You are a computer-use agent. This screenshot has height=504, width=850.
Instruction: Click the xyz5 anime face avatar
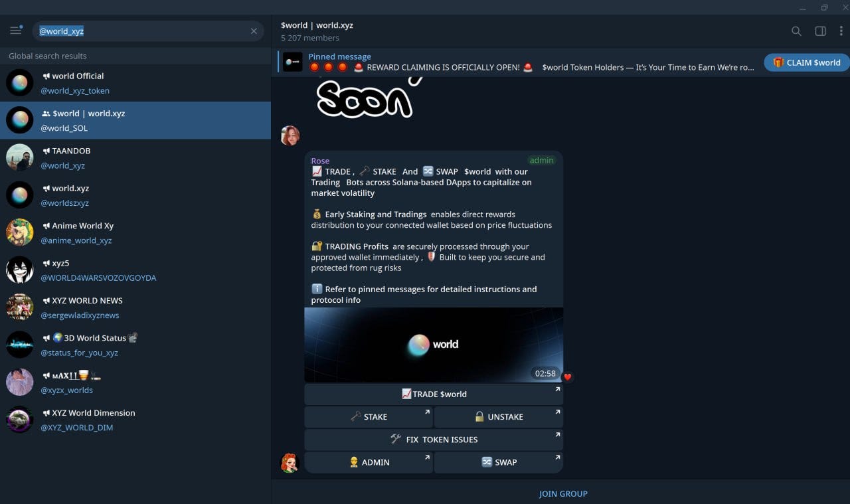coord(20,270)
